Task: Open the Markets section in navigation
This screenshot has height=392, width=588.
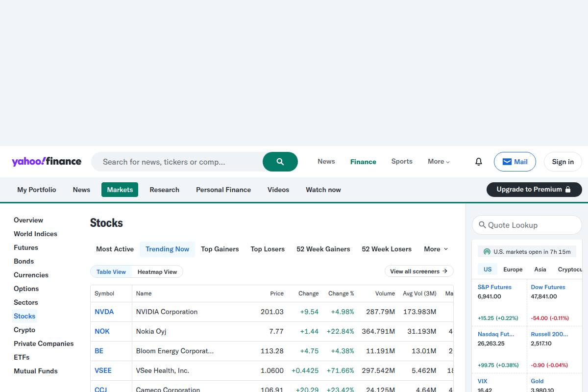Action: 120,190
